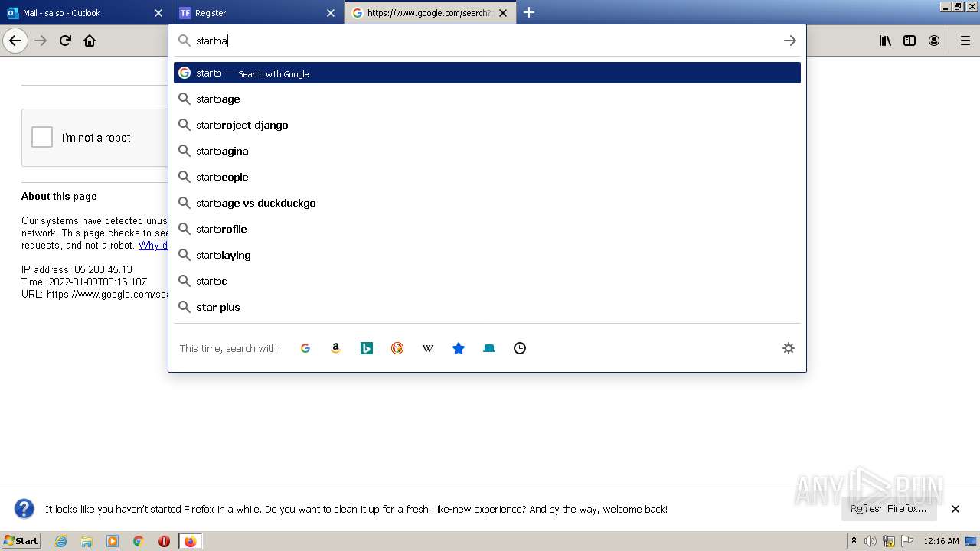Search this time with Bing
980x551 pixels.
tap(367, 348)
